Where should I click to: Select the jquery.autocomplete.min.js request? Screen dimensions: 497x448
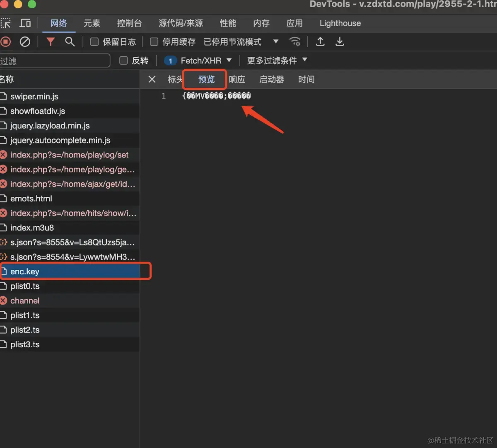70,140
